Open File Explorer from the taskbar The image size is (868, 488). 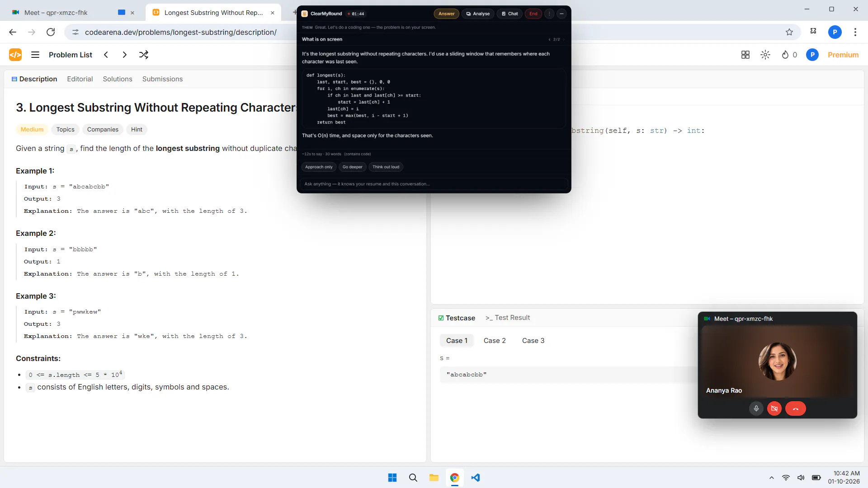click(434, 478)
